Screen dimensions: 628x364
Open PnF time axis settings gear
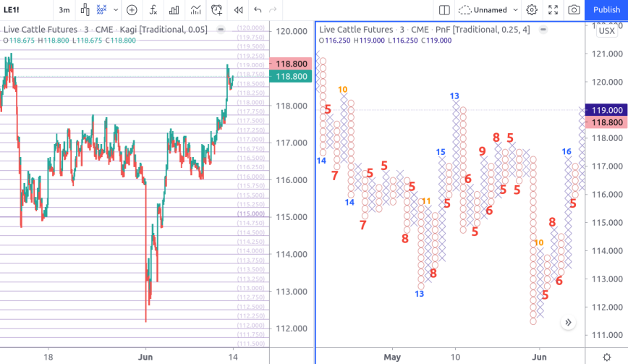click(607, 357)
